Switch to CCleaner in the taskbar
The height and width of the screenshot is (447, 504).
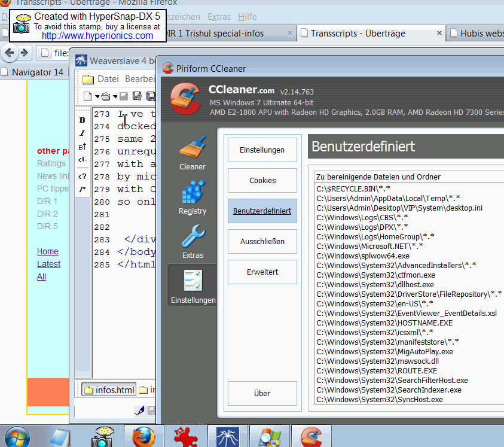click(x=311, y=437)
